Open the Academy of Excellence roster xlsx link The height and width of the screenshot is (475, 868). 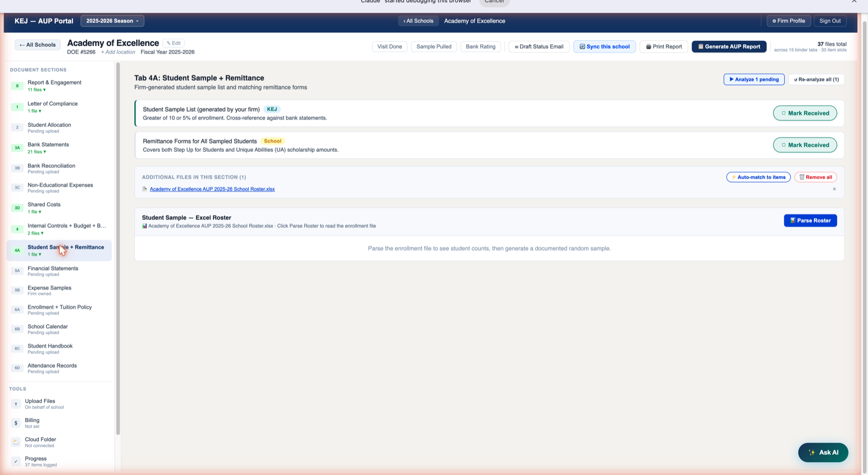[212, 189]
